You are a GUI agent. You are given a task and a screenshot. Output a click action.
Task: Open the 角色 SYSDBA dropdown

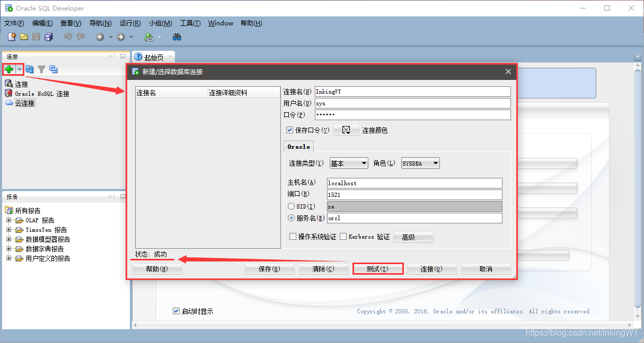(420, 164)
